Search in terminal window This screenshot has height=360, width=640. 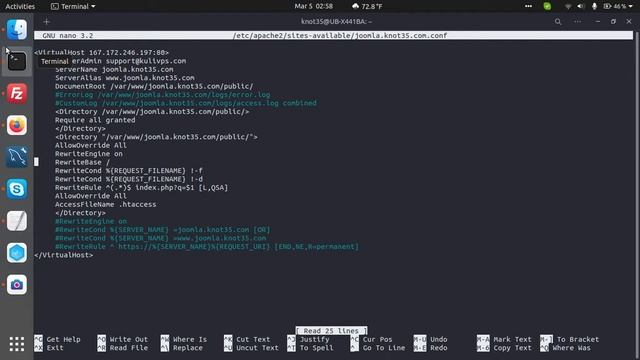click(x=558, y=22)
